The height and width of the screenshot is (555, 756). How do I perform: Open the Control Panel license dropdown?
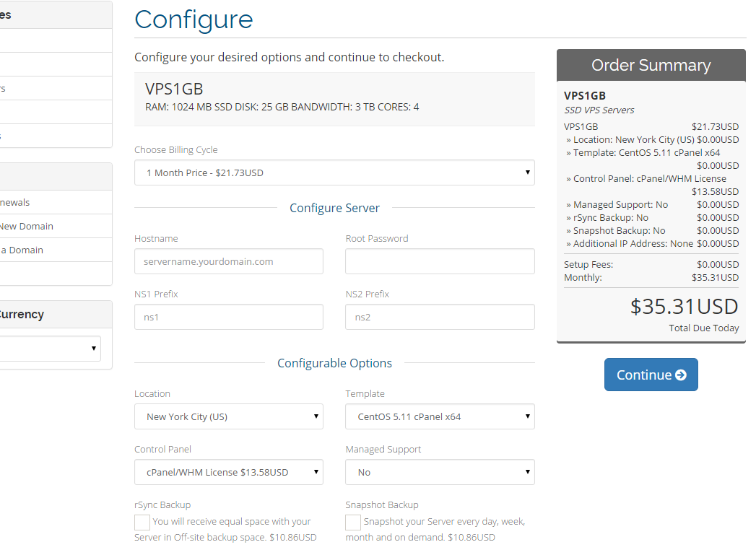point(228,472)
